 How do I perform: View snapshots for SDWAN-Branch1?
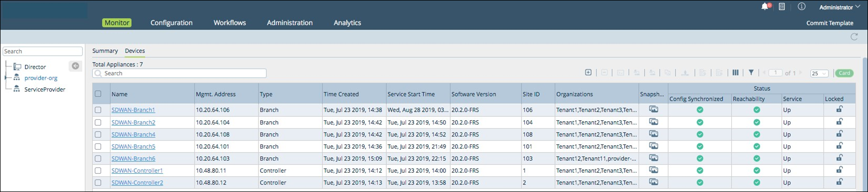[654, 109]
